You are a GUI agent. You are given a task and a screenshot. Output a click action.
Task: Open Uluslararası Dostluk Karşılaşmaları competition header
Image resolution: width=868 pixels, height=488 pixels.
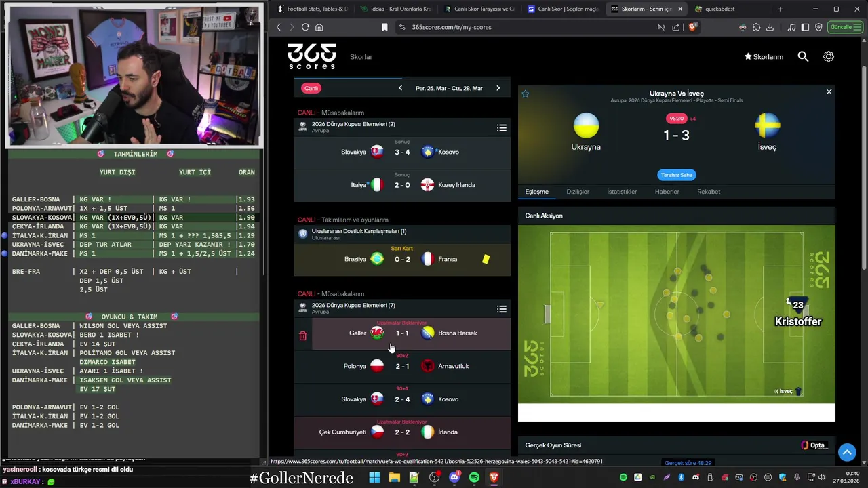(x=402, y=234)
